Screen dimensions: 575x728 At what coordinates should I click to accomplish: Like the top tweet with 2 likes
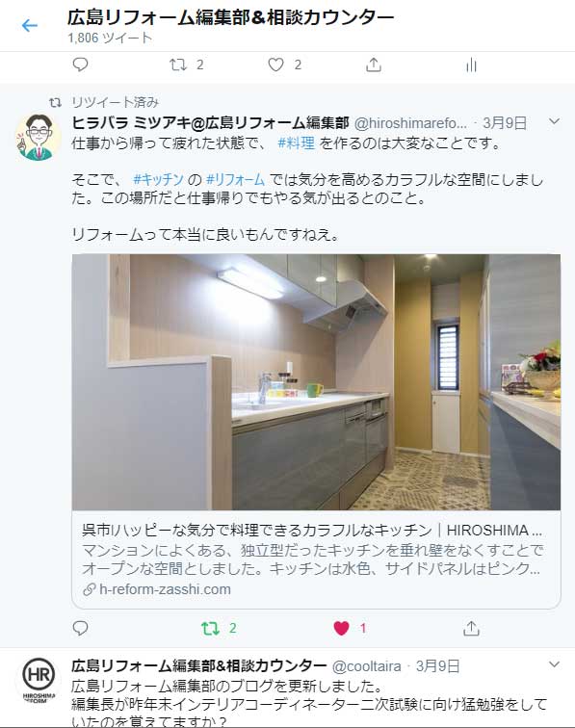(x=275, y=65)
